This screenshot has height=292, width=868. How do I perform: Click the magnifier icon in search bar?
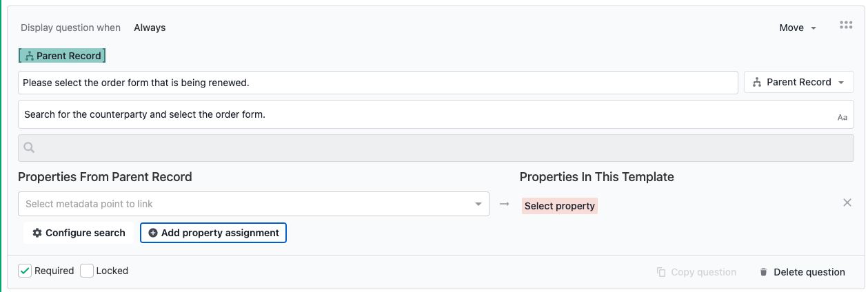click(x=29, y=147)
